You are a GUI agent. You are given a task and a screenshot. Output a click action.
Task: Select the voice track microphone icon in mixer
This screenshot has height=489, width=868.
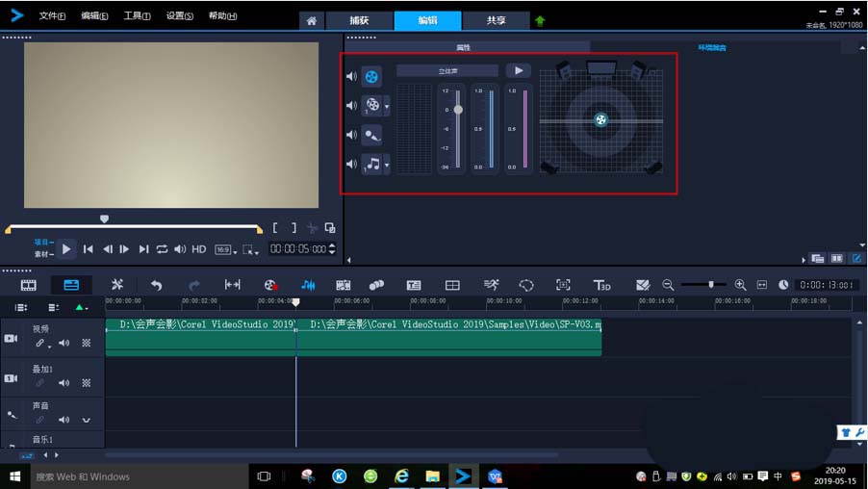371,135
